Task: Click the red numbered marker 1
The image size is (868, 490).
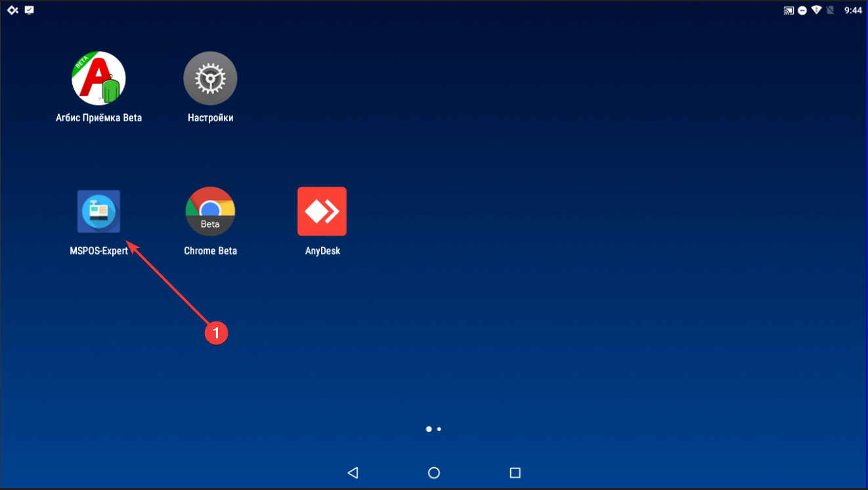Action: point(216,333)
